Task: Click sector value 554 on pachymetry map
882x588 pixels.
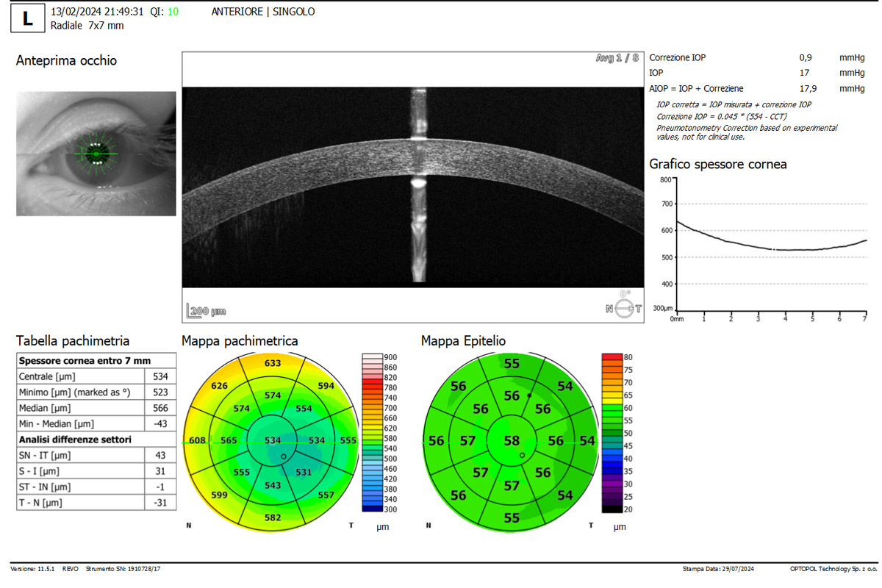Action: pos(304,409)
